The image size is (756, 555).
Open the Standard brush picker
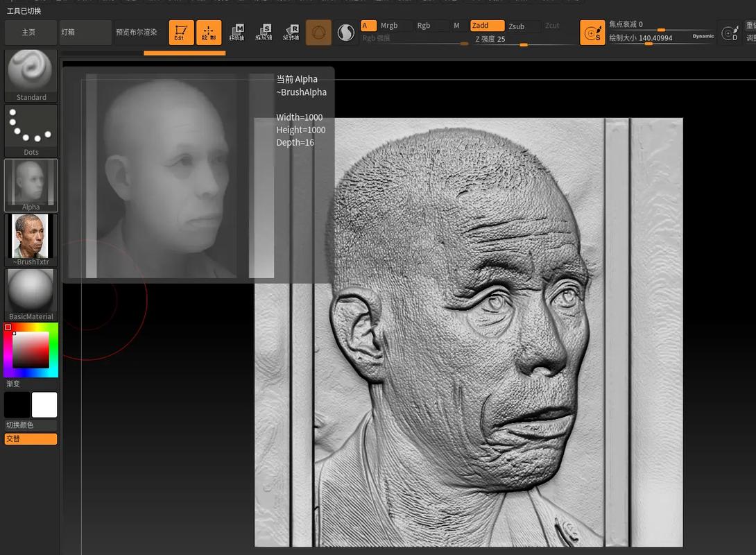coord(31,76)
